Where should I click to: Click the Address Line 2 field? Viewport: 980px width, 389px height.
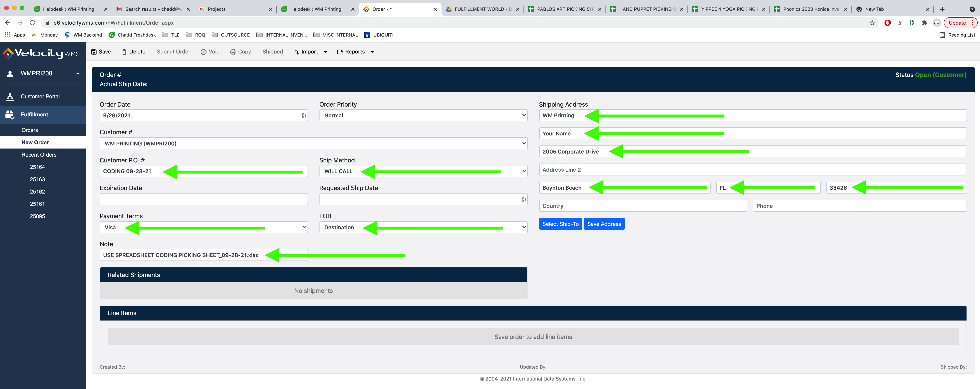[x=752, y=170]
